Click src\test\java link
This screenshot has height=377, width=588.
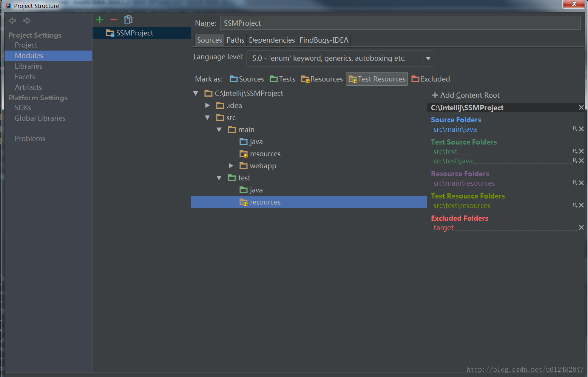(x=453, y=161)
